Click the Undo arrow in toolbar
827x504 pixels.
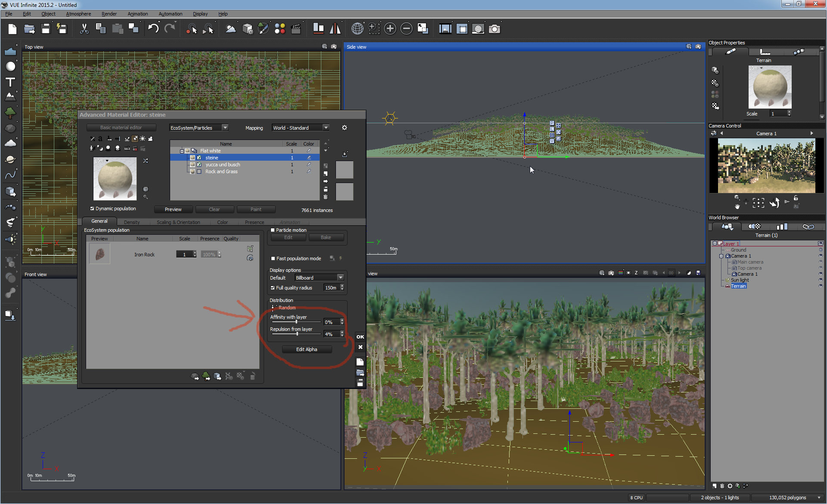click(153, 29)
